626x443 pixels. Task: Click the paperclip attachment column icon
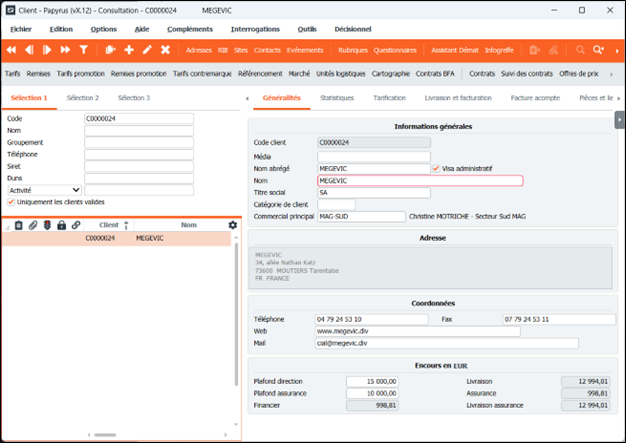pyautogui.click(x=33, y=226)
